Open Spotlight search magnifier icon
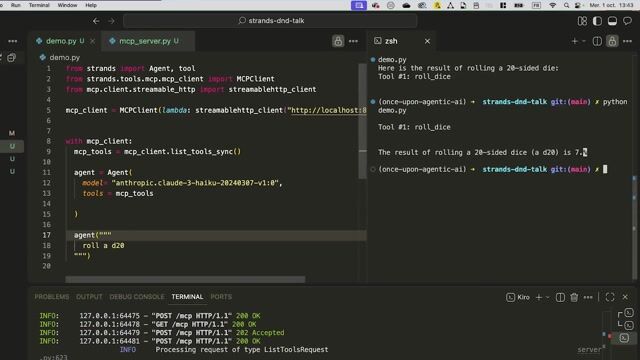This screenshot has width=640, height=360. (566, 5)
